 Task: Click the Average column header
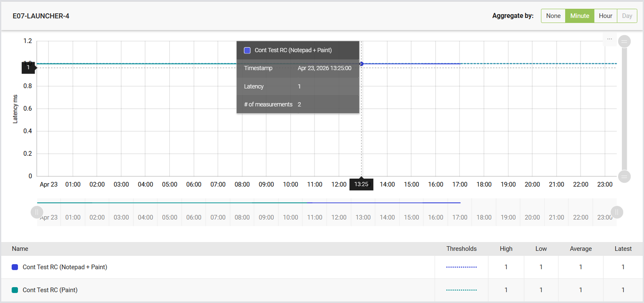click(581, 249)
